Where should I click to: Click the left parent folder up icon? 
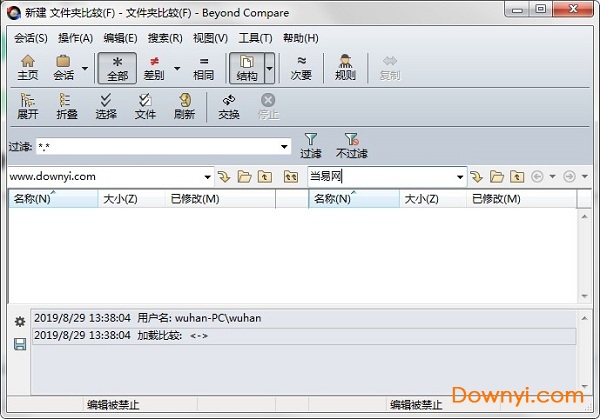(x=265, y=177)
